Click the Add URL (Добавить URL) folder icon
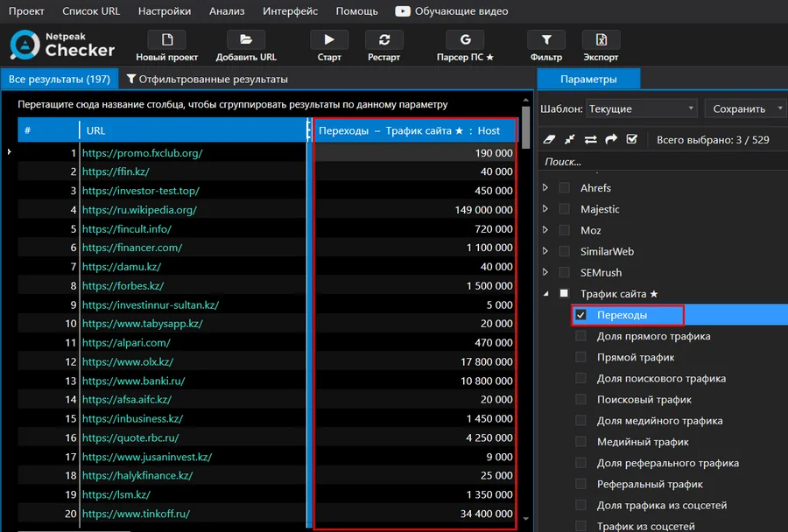 [x=246, y=39]
